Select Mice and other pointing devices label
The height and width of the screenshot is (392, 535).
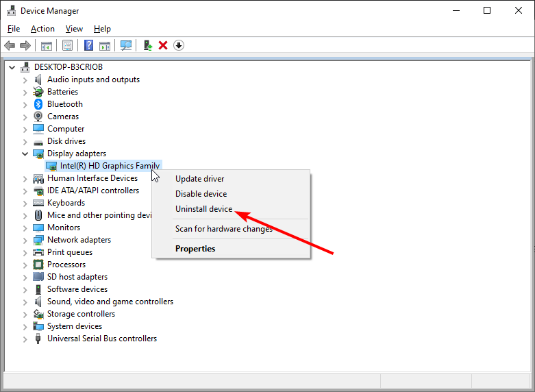(99, 215)
